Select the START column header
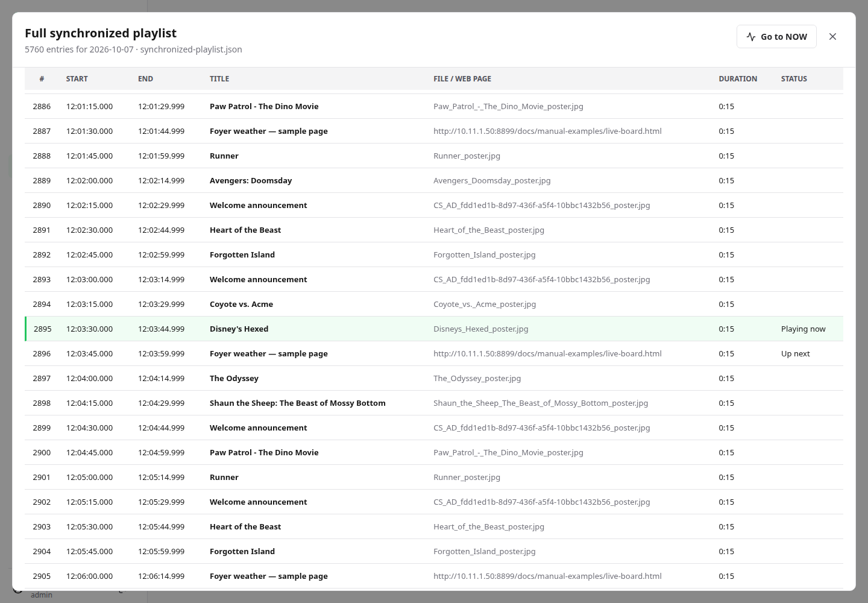 [77, 79]
